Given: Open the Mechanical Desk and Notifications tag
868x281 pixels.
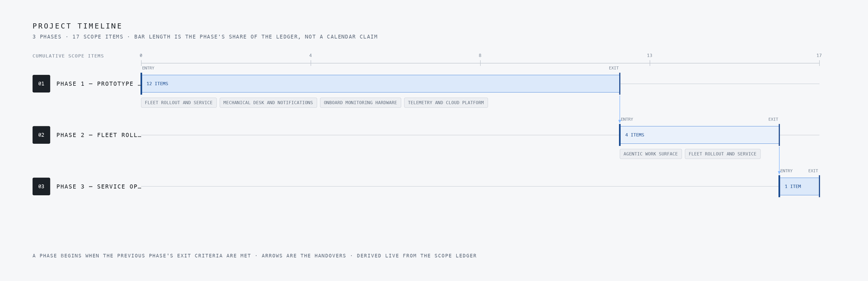Looking at the screenshot, I should 268,103.
